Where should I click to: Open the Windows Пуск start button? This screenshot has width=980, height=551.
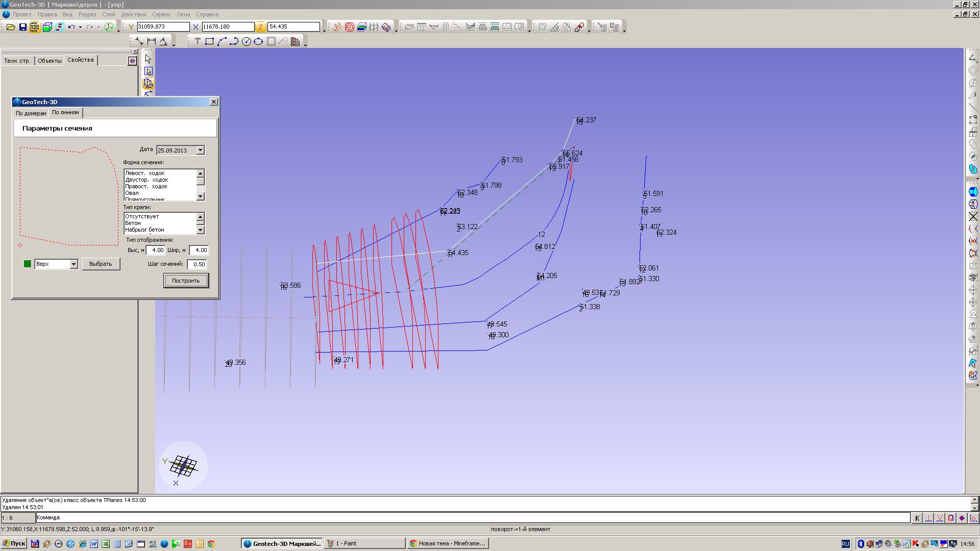tap(14, 544)
